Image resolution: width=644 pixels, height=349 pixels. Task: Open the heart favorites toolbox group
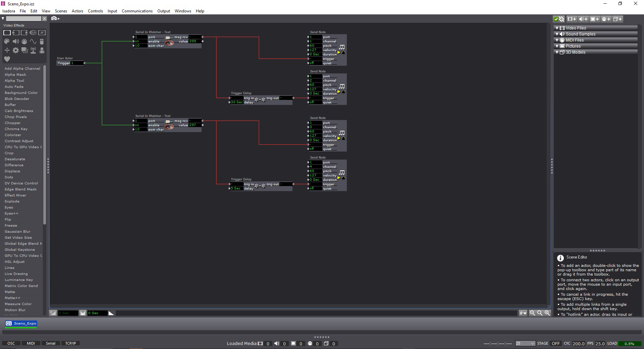click(x=7, y=59)
